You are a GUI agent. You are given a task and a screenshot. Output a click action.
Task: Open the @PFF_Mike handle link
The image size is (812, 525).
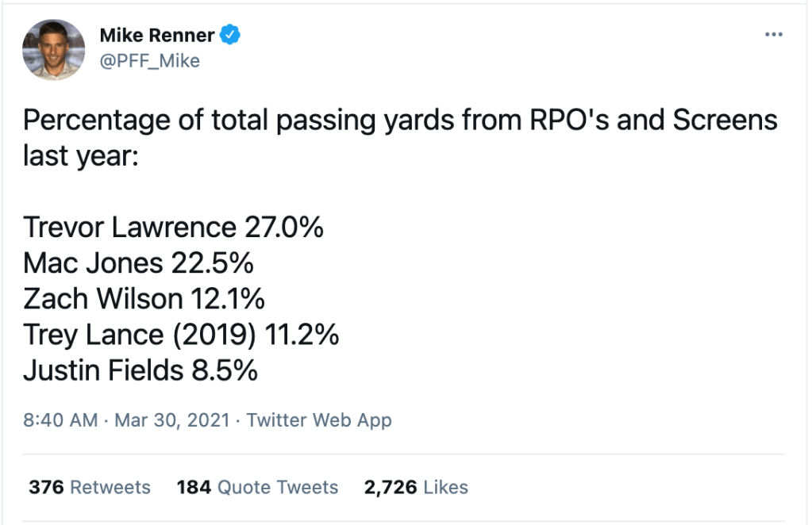click(149, 61)
